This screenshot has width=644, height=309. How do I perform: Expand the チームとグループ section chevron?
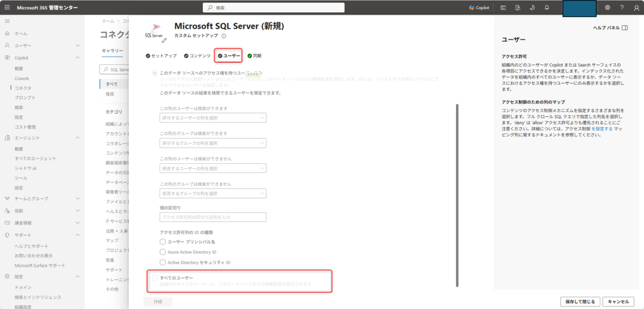(x=78, y=198)
